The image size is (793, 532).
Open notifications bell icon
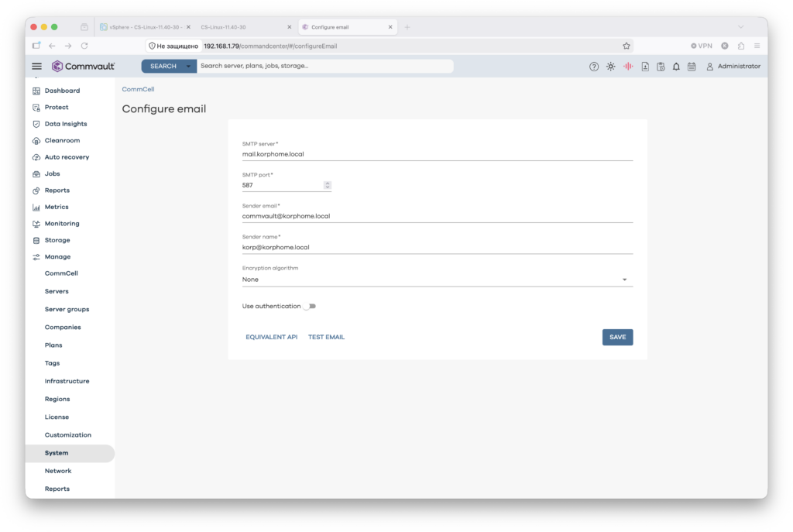tap(676, 67)
